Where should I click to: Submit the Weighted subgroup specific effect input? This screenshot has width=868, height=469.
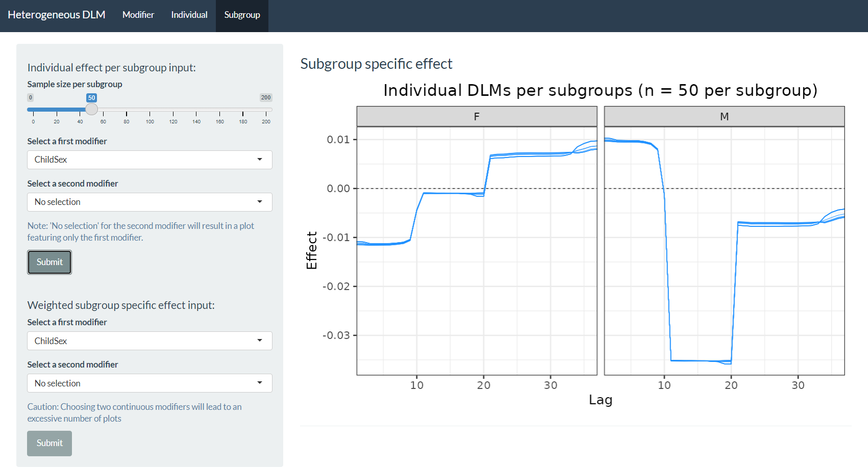[49, 443]
